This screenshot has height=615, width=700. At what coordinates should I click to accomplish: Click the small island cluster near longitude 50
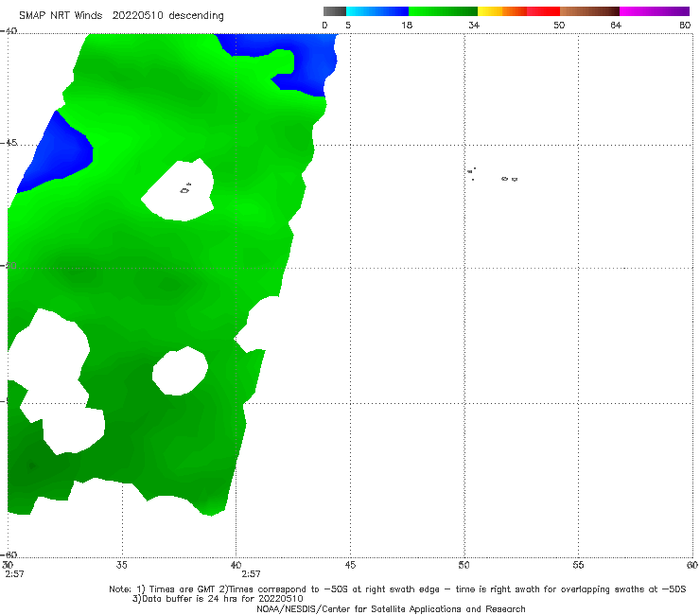[471, 174]
